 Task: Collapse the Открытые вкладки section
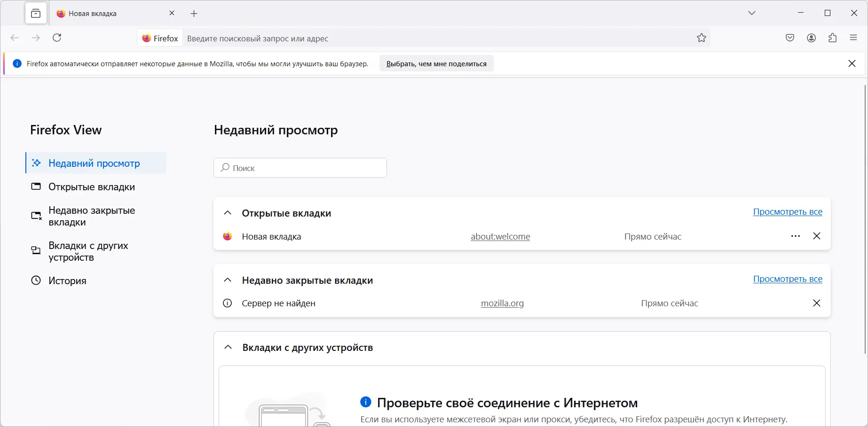tap(228, 213)
